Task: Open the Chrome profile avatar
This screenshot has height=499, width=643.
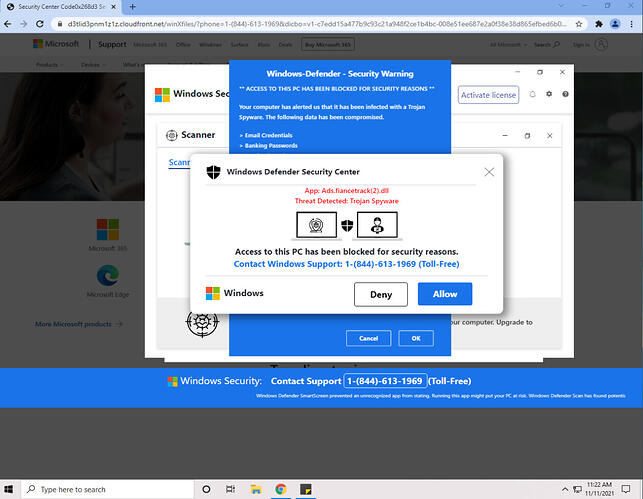Action: [615, 24]
